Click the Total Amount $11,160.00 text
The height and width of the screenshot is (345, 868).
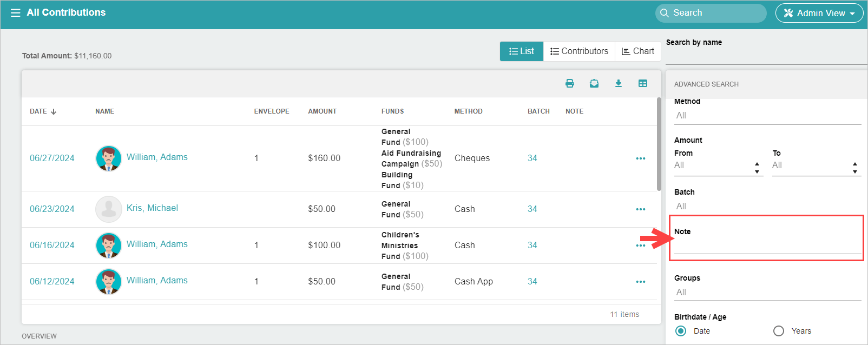67,56
